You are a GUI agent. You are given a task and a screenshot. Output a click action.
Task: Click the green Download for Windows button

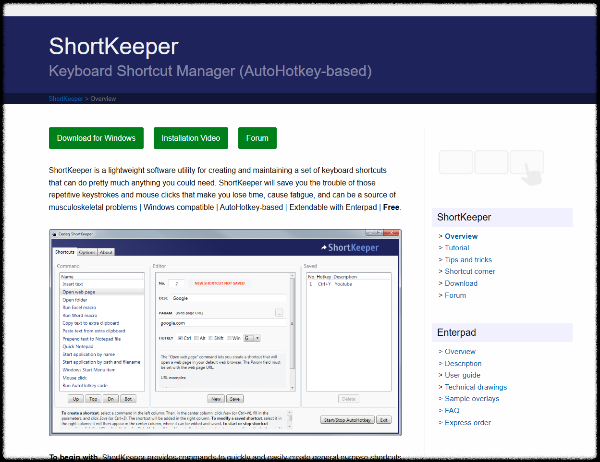pyautogui.click(x=96, y=138)
